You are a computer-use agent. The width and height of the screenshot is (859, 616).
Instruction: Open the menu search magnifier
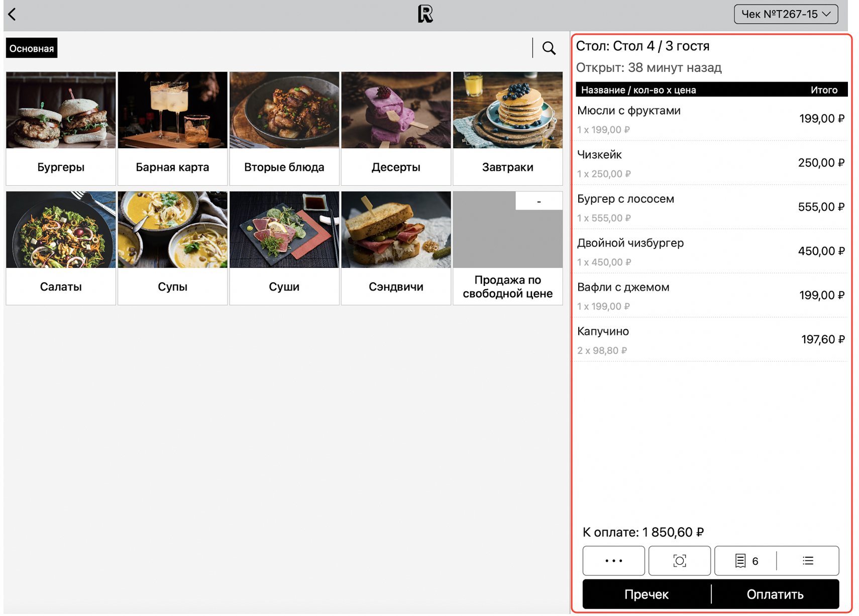pyautogui.click(x=549, y=48)
